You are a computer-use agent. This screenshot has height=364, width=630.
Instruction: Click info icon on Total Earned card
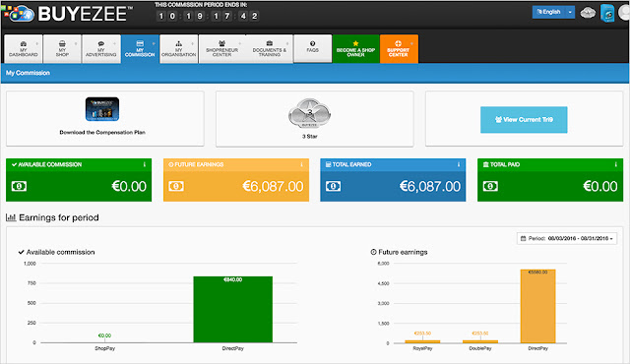tap(459, 164)
